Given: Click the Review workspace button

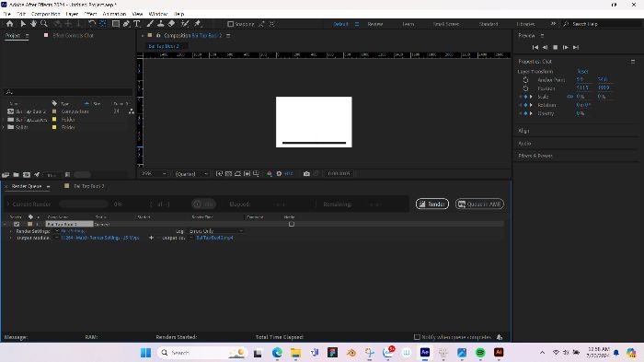Looking at the screenshot, I should click(x=375, y=24).
